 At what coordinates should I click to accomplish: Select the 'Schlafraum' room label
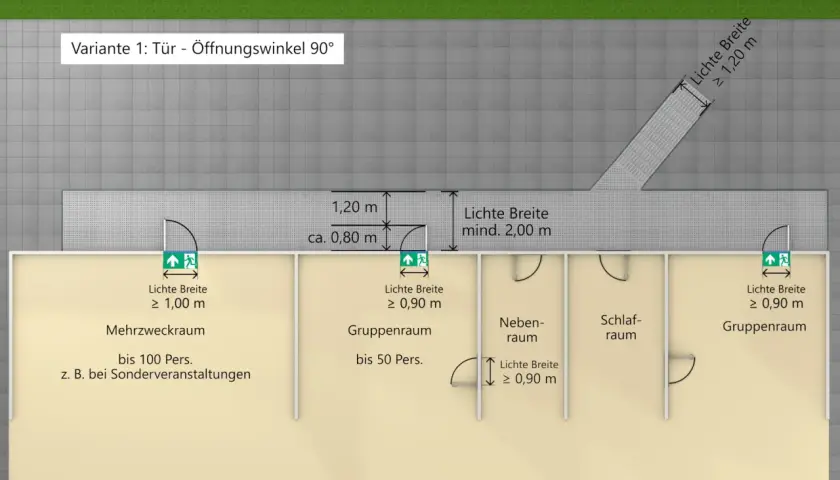(620, 327)
